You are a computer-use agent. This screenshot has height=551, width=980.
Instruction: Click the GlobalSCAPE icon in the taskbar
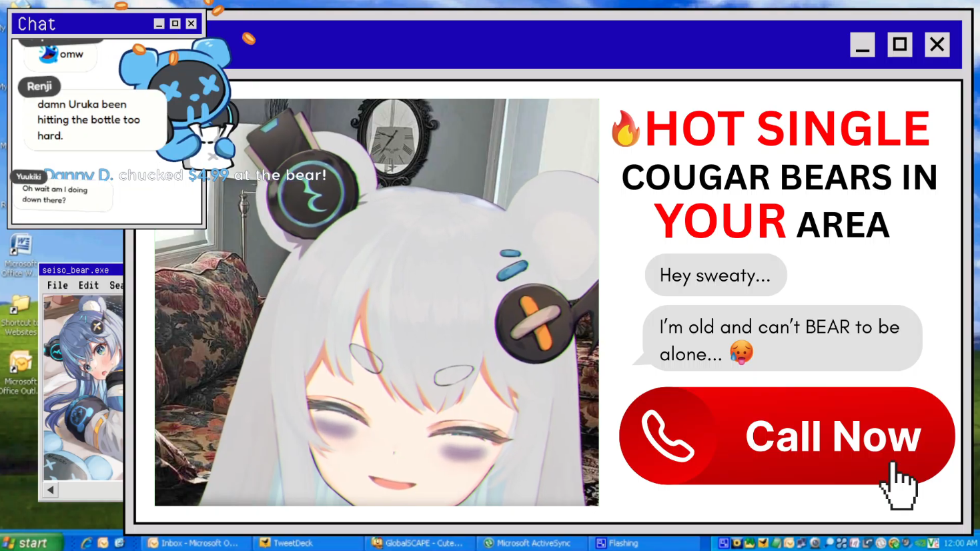point(377,543)
